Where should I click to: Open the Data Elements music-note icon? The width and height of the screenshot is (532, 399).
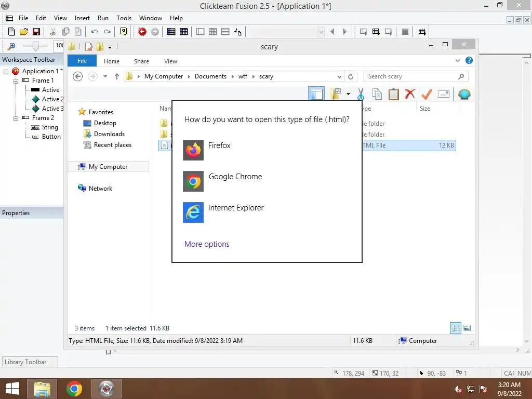(x=238, y=32)
